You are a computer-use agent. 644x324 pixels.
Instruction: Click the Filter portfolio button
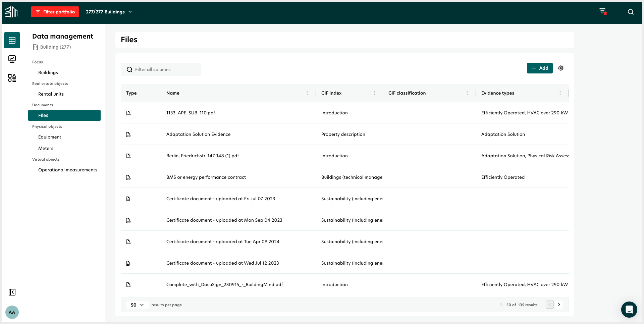[x=55, y=12]
